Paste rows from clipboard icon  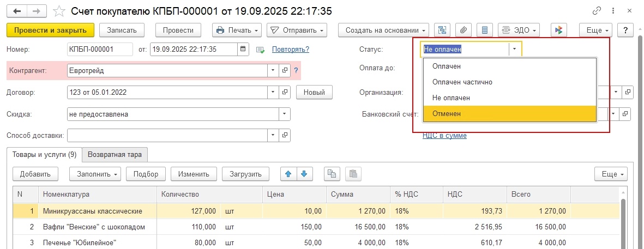(x=353, y=174)
